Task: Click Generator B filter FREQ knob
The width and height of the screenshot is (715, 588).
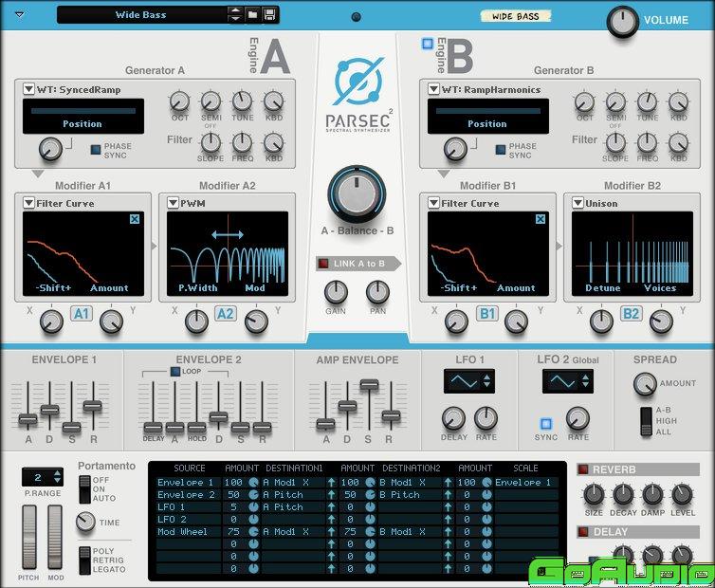Action: coord(647,143)
